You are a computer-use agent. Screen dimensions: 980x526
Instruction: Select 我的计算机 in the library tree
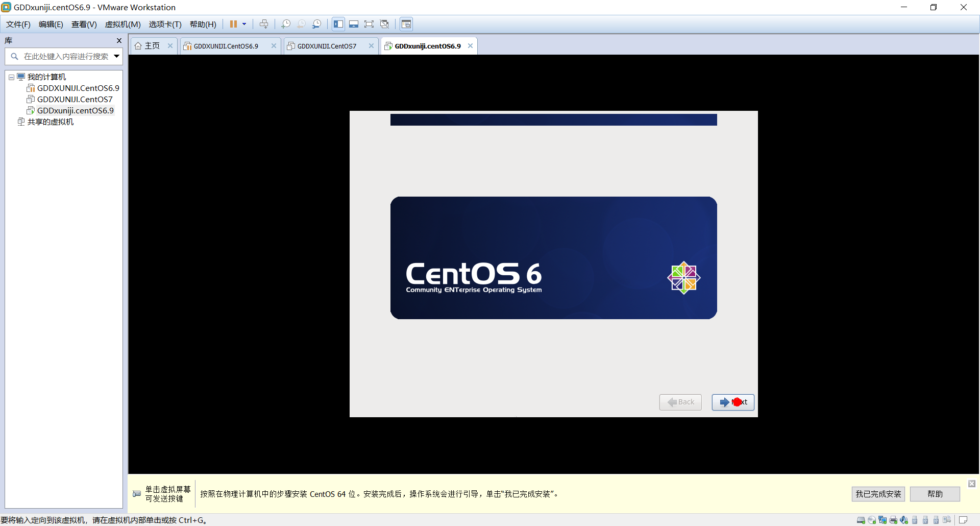pyautogui.click(x=46, y=77)
